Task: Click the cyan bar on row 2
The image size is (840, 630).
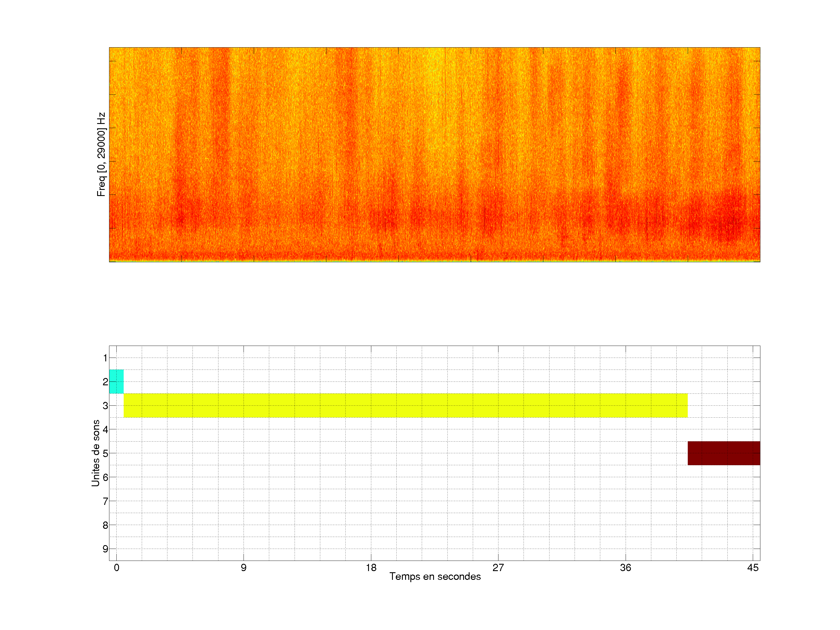Action: (x=116, y=381)
